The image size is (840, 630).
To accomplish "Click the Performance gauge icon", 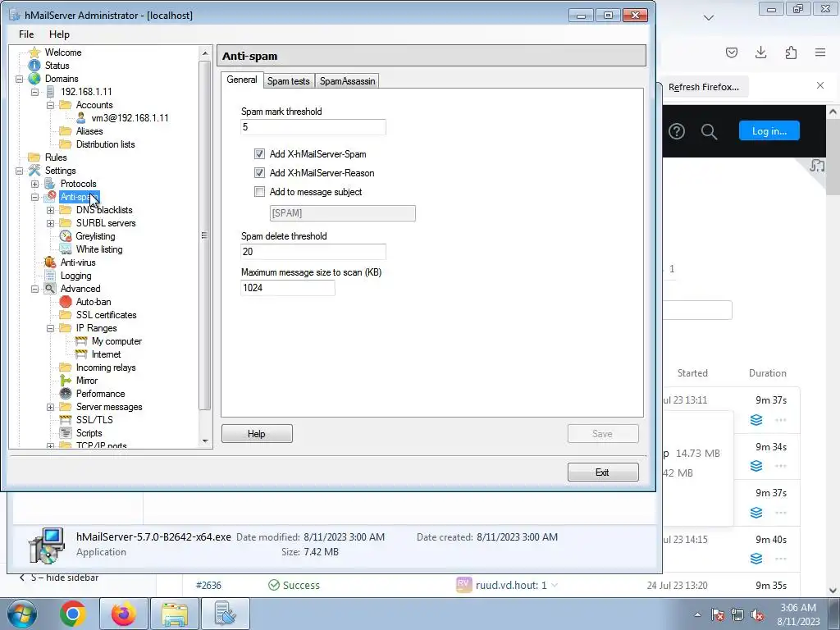I will [x=66, y=394].
